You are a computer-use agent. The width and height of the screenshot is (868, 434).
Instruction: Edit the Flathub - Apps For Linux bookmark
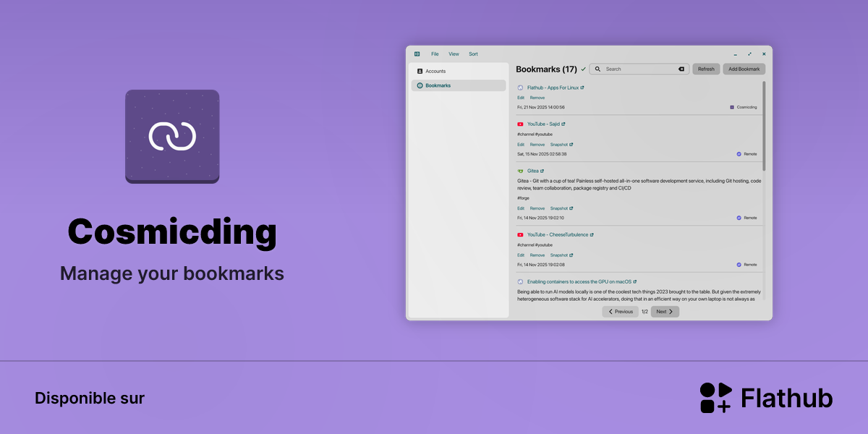tap(521, 98)
